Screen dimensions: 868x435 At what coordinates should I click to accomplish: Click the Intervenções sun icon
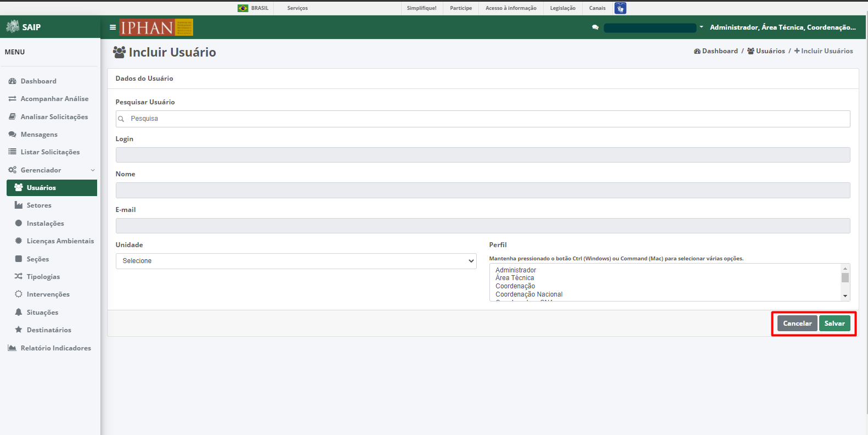[x=19, y=294]
